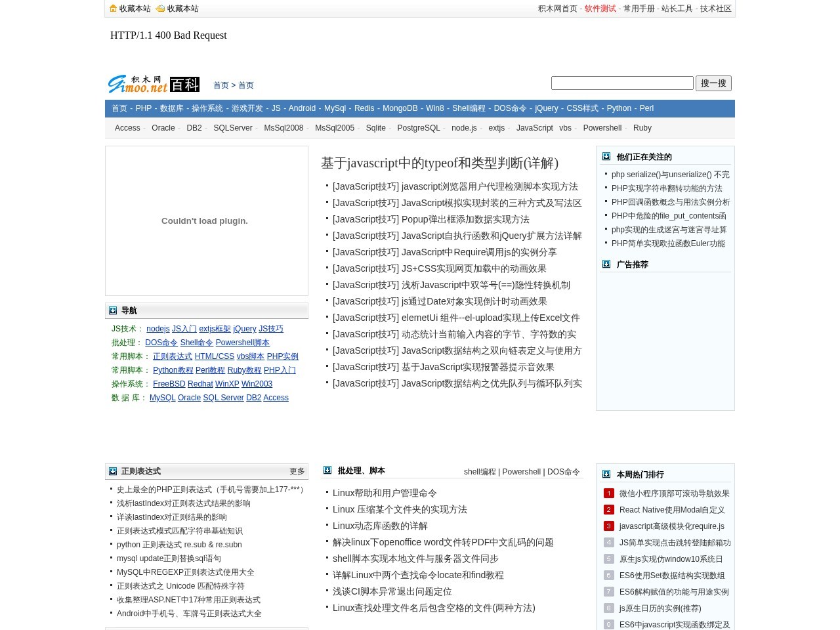Follow the jQuery link under JS技术
The image size is (840, 630).
[x=244, y=329]
